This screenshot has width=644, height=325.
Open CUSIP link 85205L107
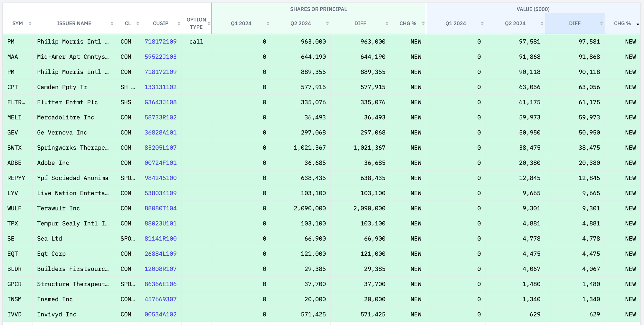click(160, 148)
